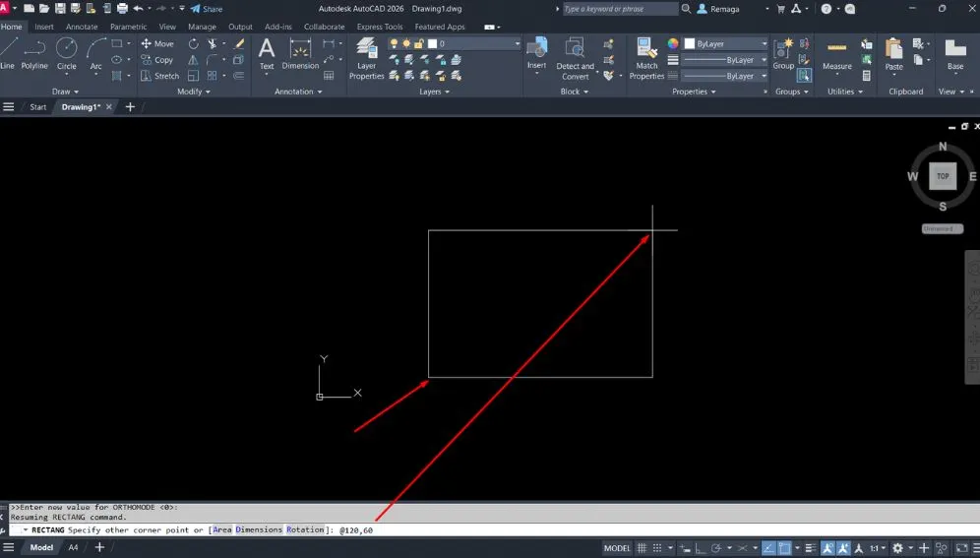
Task: Open the layer selection dropdown
Action: pos(517,44)
